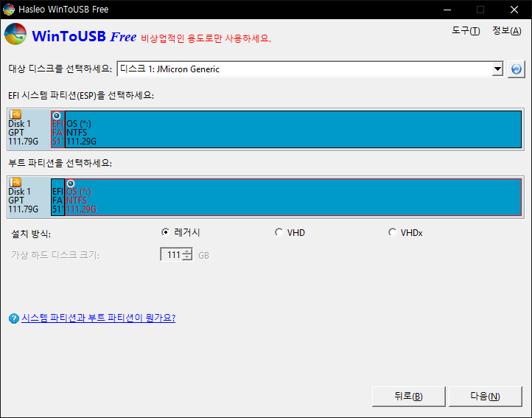The width and height of the screenshot is (532, 418).
Task: Click Disk 1 GPT 111.79G label in ESP section
Action: pos(23,133)
